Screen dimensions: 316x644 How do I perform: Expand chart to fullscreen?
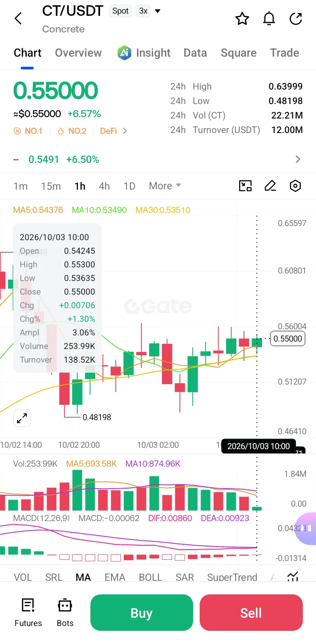tap(22, 418)
